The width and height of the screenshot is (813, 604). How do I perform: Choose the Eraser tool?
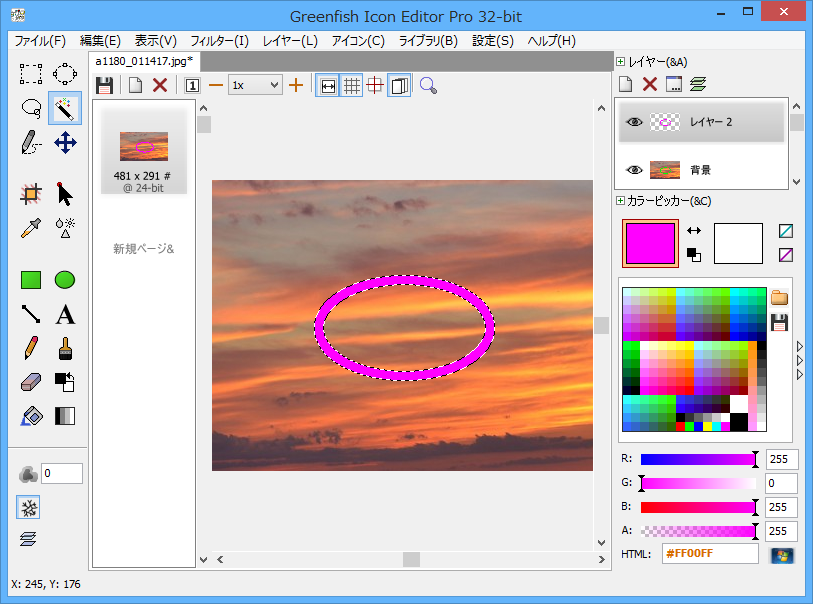(31, 382)
